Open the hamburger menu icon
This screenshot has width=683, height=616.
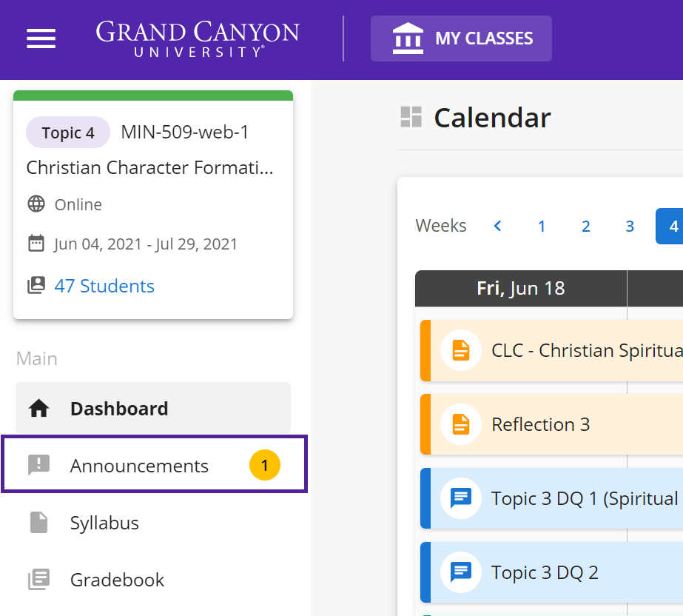pyautogui.click(x=41, y=38)
